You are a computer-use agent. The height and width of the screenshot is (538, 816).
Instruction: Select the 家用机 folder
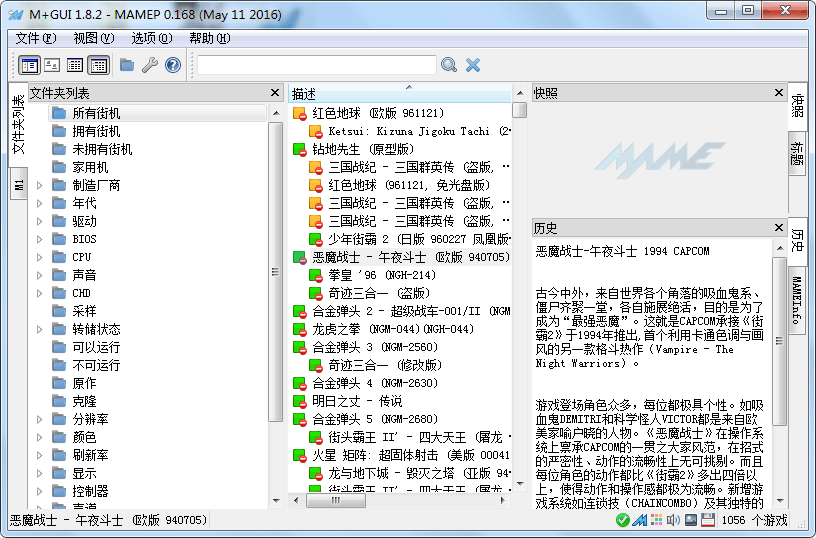pyautogui.click(x=90, y=167)
